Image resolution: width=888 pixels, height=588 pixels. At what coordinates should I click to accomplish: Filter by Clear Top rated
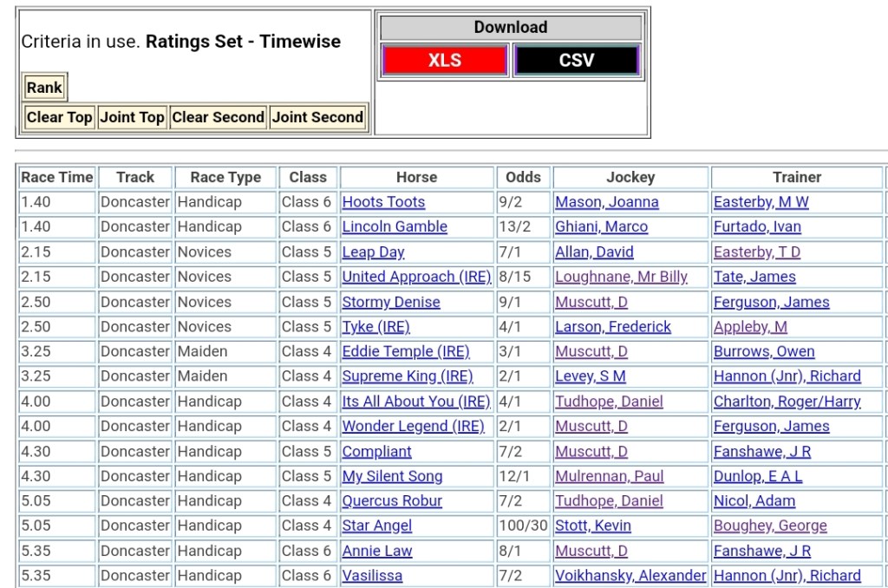tap(59, 117)
